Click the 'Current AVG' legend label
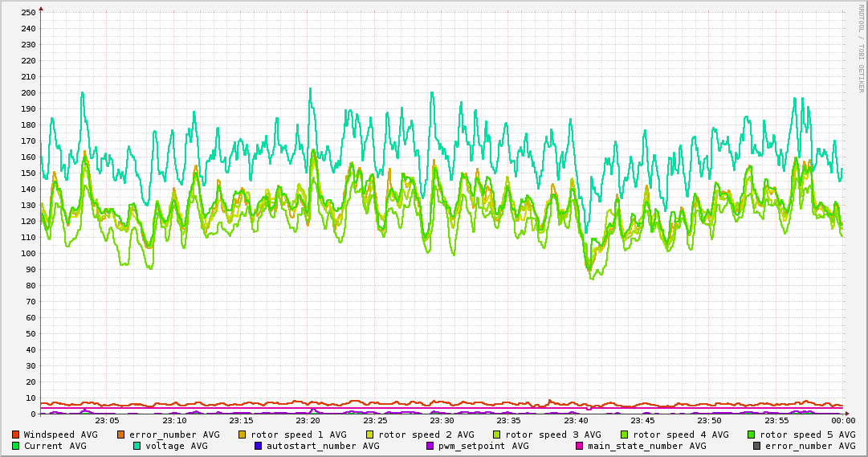The image size is (868, 457). [x=55, y=446]
